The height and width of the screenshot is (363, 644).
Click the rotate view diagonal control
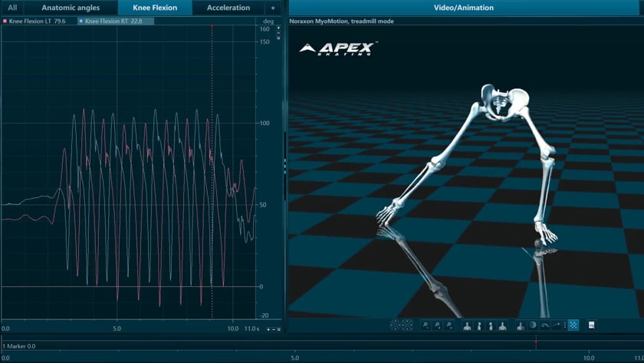click(407, 325)
